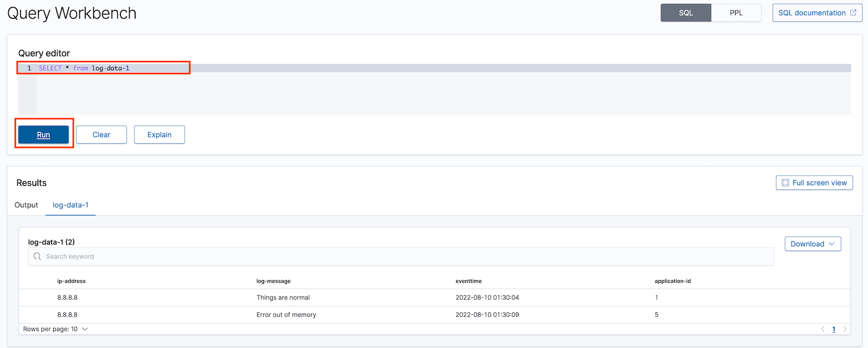This screenshot has height=348, width=868.
Task: Click the full screen expand icon
Action: coord(785,183)
